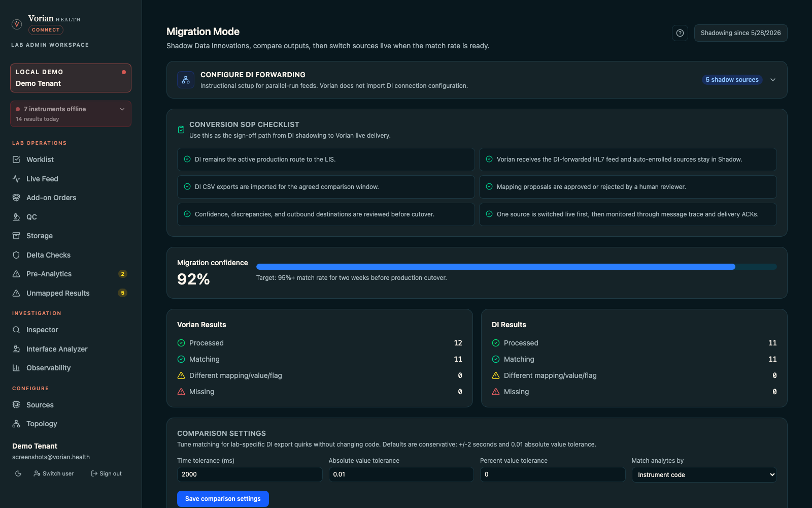The height and width of the screenshot is (508, 812).
Task: Open the Match analytes by dropdown
Action: (x=704, y=474)
